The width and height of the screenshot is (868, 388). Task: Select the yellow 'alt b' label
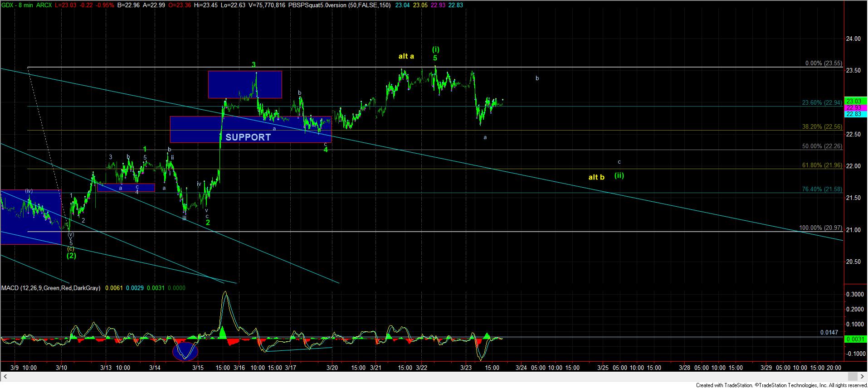pos(596,177)
